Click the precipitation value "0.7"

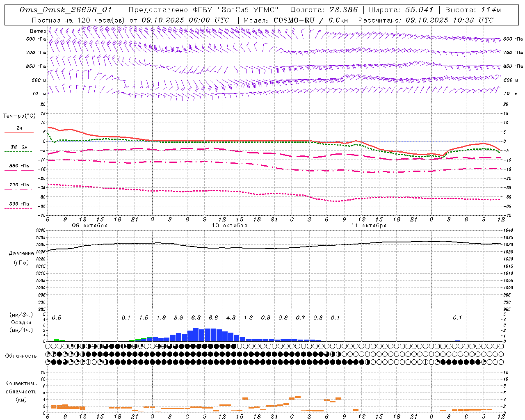301,318
